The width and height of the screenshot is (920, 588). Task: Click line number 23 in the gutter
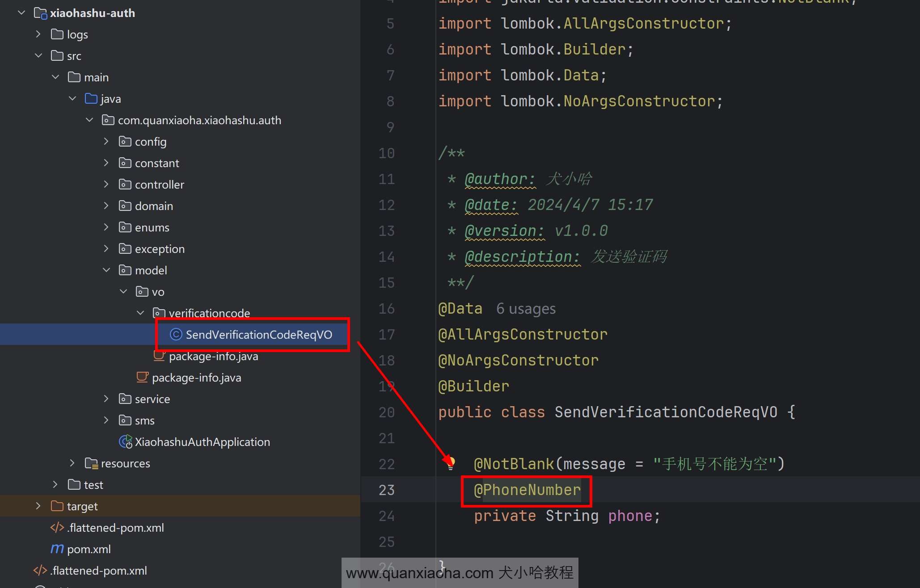(x=386, y=490)
